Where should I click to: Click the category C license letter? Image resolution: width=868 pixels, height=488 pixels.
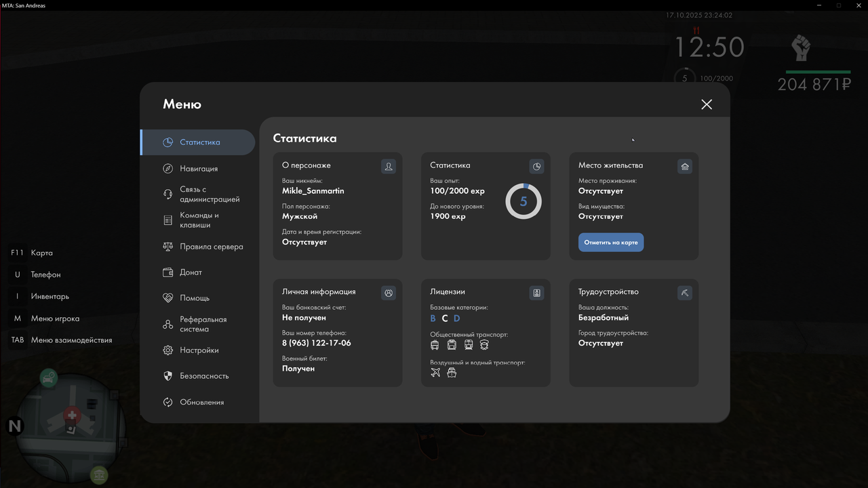tap(445, 319)
